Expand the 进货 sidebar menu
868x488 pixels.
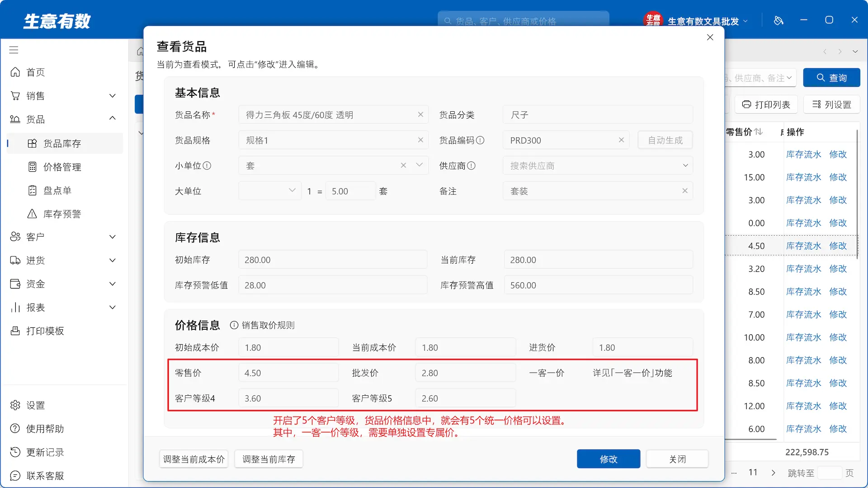[113, 261]
